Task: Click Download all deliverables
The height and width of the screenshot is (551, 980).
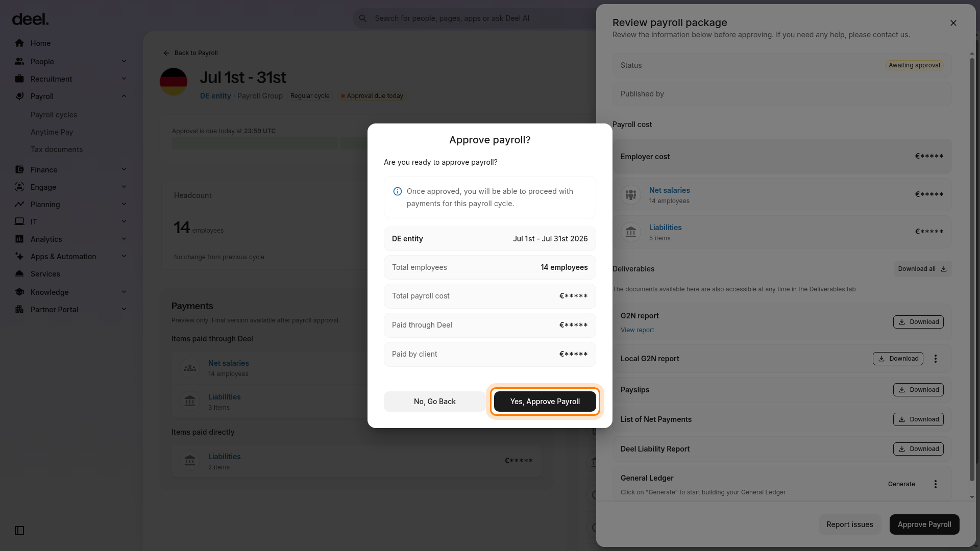Action: tap(923, 269)
